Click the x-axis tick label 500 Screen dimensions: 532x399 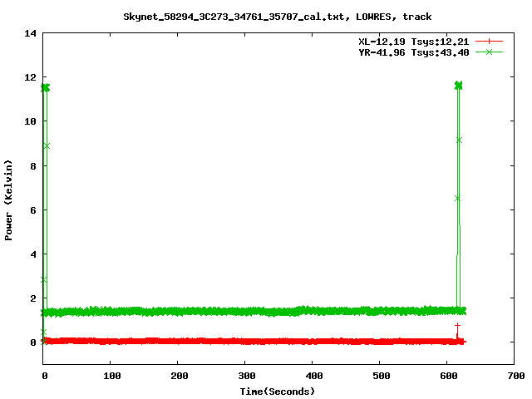pyautogui.click(x=381, y=376)
